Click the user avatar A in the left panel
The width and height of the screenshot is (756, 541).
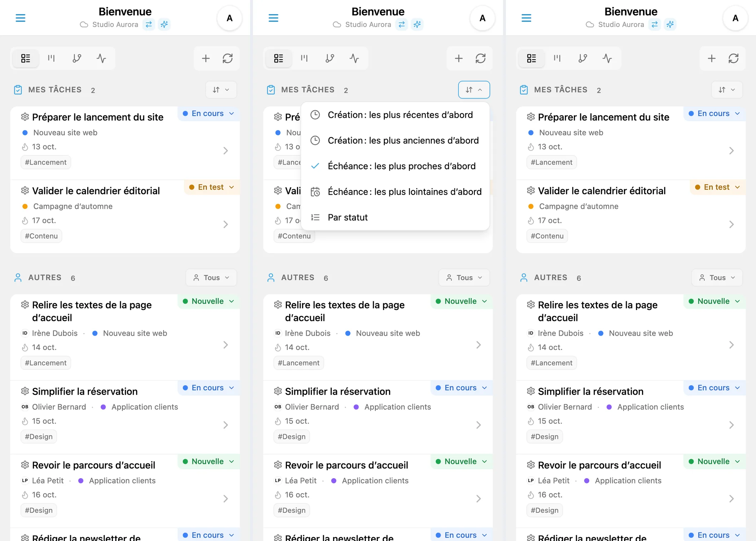coord(230,18)
